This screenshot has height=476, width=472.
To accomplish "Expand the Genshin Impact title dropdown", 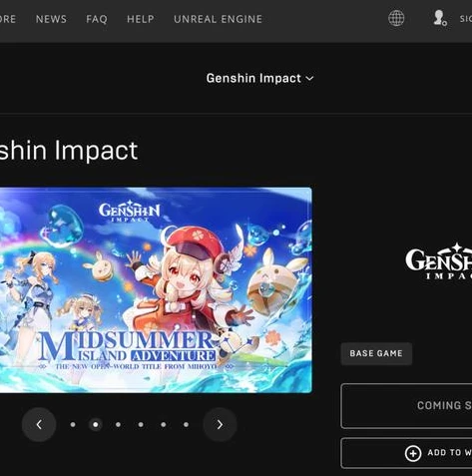I will coord(259,79).
